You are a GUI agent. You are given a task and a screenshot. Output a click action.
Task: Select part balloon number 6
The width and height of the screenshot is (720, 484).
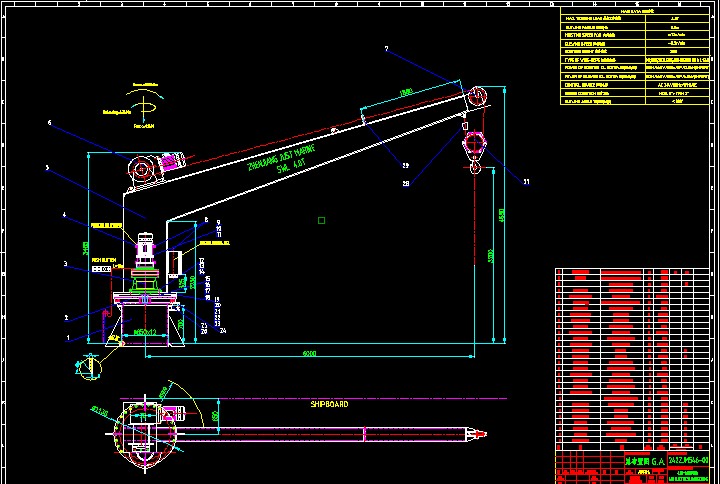(x=48, y=123)
